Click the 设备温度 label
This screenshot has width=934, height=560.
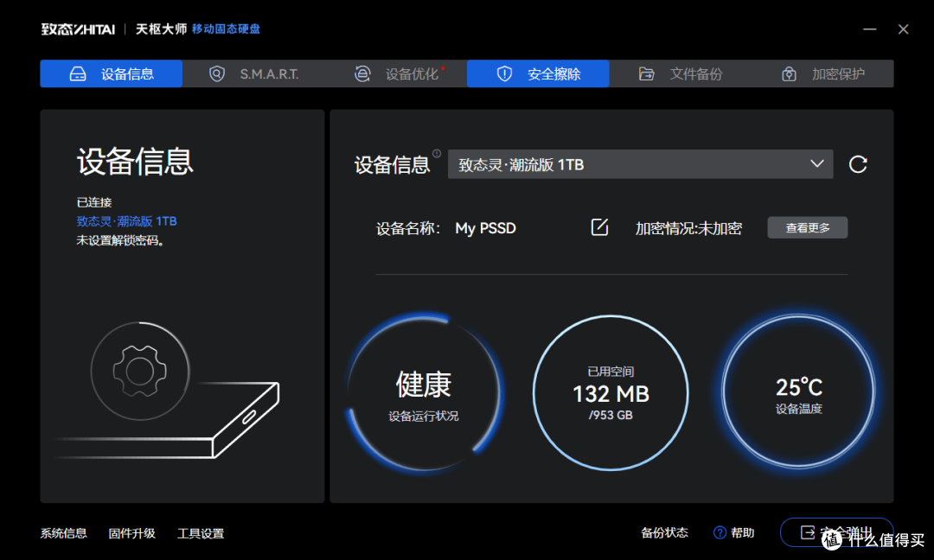tap(799, 409)
